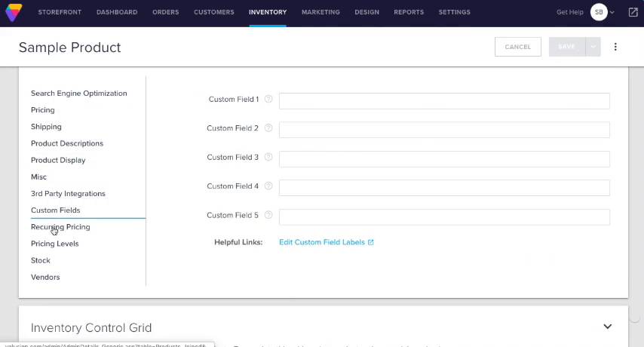Switch to Search Engine Optimization section

pos(78,94)
